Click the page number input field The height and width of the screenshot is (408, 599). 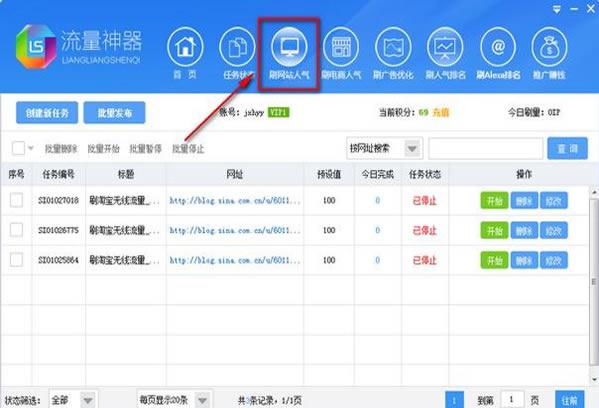pos(512,400)
